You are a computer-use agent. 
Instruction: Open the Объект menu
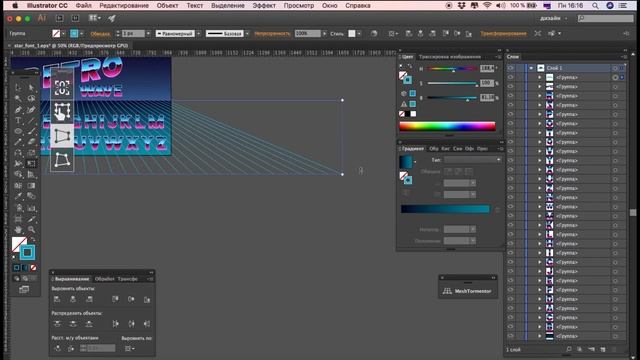pos(167,6)
